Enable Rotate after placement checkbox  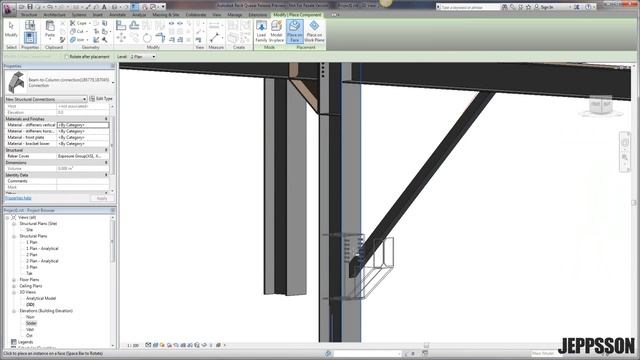point(67,57)
